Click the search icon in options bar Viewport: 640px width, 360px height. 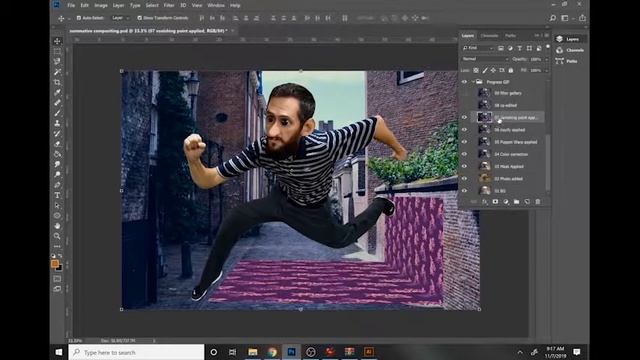[553, 18]
